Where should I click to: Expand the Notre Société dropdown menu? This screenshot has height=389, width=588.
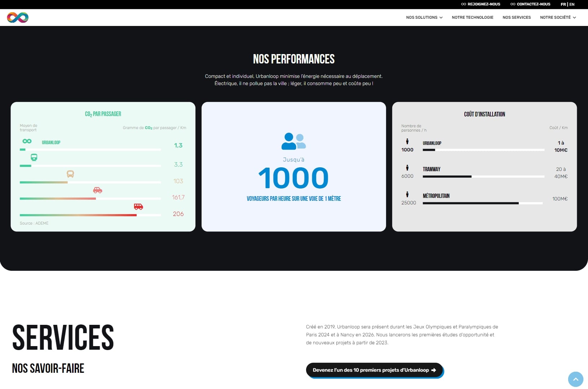pyautogui.click(x=558, y=17)
